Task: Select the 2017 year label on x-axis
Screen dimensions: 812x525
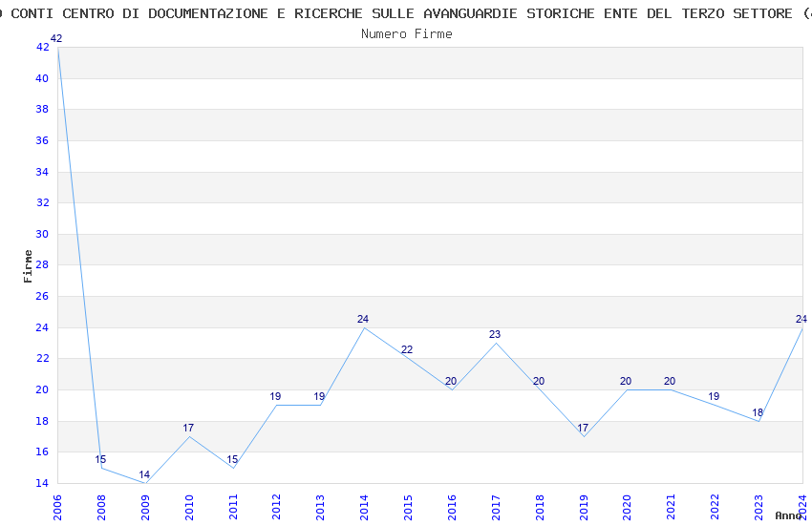Action: point(496,507)
